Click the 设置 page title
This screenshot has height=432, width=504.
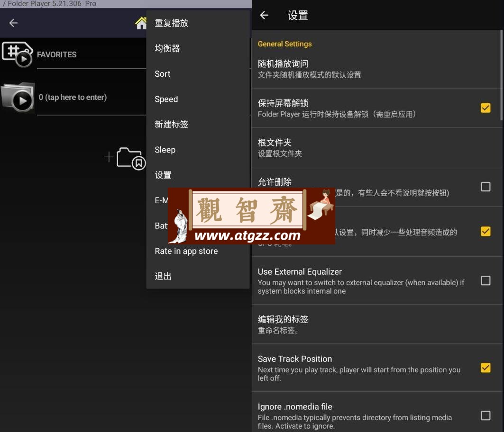(298, 16)
